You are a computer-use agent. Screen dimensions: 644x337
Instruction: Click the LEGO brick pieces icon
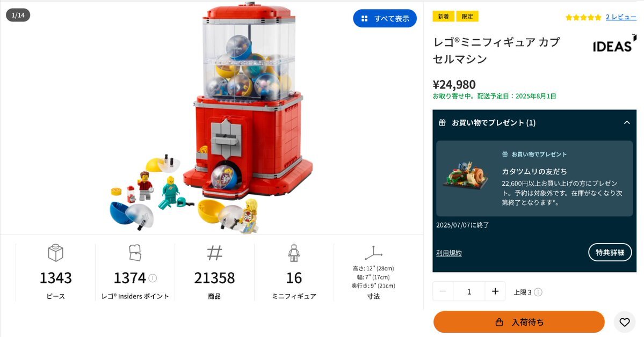tap(55, 252)
